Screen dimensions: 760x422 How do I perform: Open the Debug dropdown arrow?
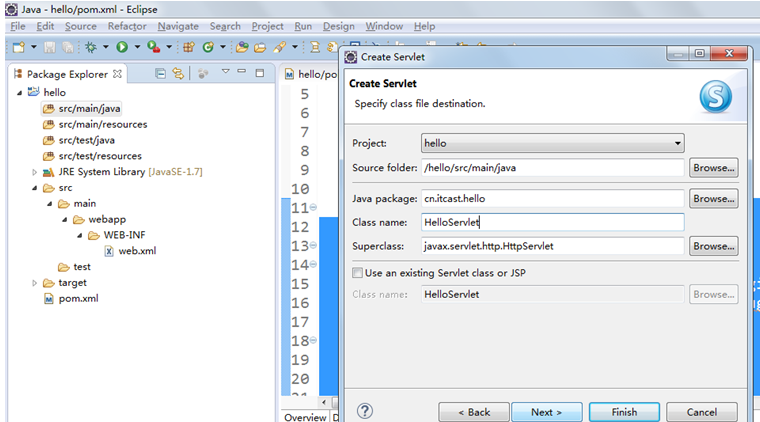tap(105, 47)
